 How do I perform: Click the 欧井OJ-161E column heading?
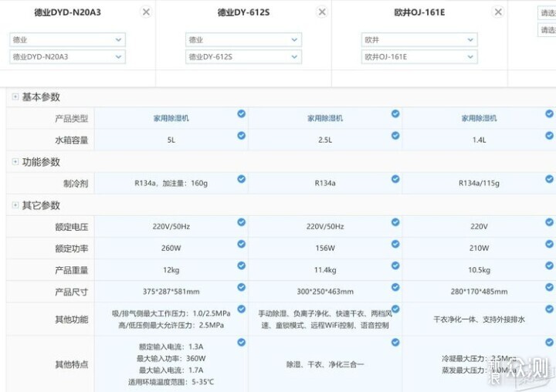[x=419, y=12]
